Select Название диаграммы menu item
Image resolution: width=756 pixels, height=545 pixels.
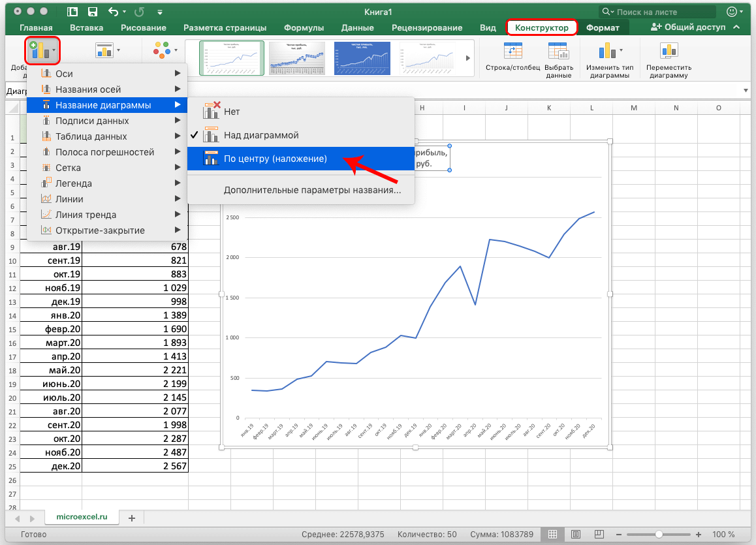click(107, 105)
